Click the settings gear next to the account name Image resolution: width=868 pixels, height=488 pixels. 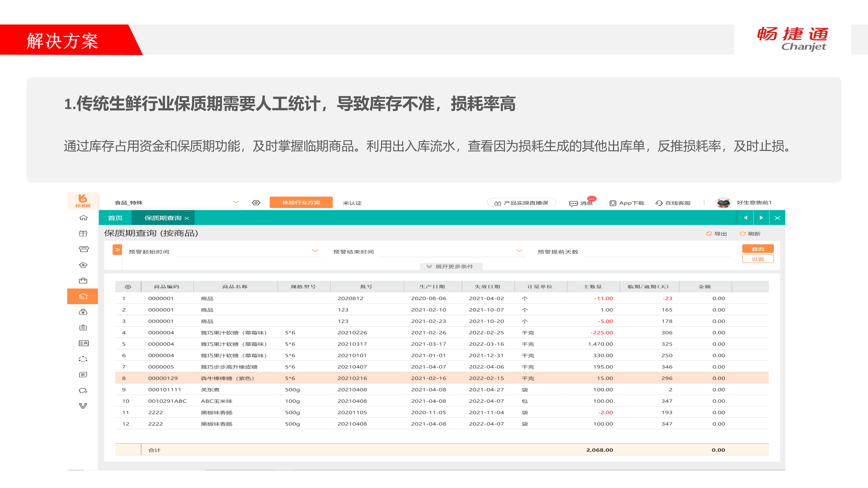[256, 202]
